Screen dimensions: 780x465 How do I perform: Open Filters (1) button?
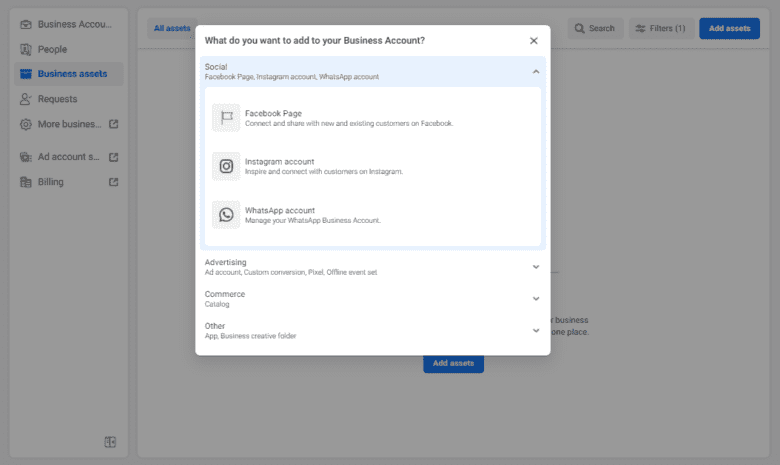662,28
